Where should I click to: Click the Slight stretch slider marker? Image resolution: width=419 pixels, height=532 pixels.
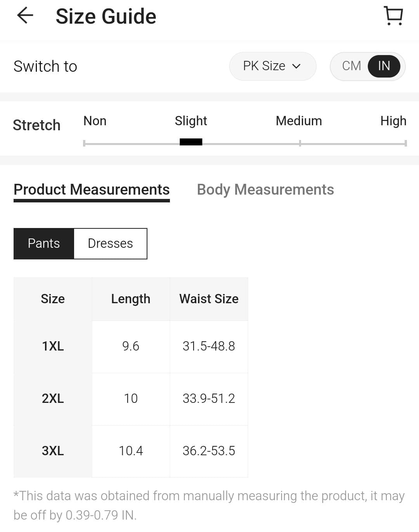(191, 142)
